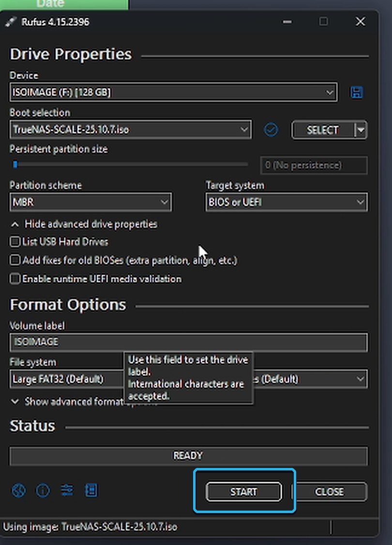Minimize the Rufus window

tap(287, 22)
